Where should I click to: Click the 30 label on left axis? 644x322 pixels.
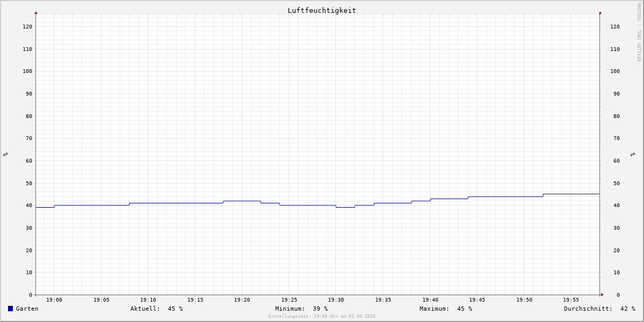coord(29,228)
